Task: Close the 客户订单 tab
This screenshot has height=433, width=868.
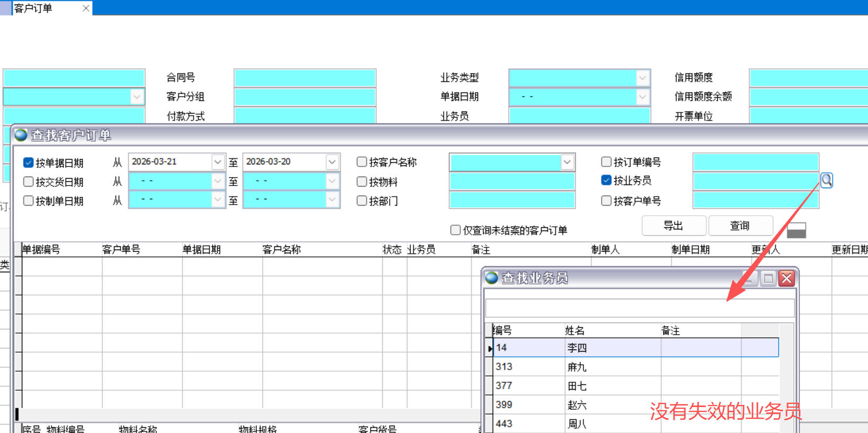Action: pos(86,8)
